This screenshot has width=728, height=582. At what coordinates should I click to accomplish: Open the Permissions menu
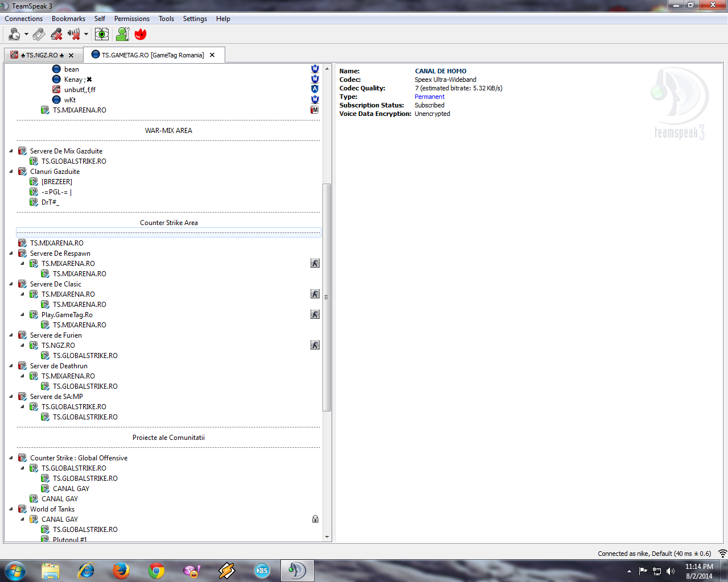[x=131, y=19]
